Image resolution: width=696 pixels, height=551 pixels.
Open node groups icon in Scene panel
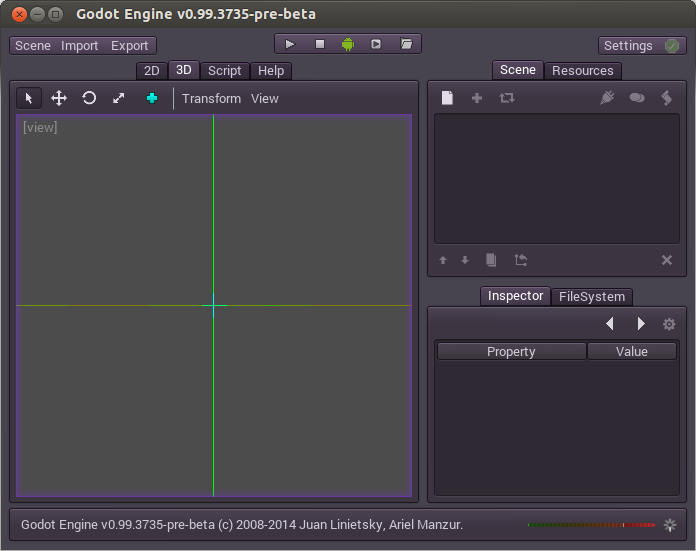tap(636, 98)
